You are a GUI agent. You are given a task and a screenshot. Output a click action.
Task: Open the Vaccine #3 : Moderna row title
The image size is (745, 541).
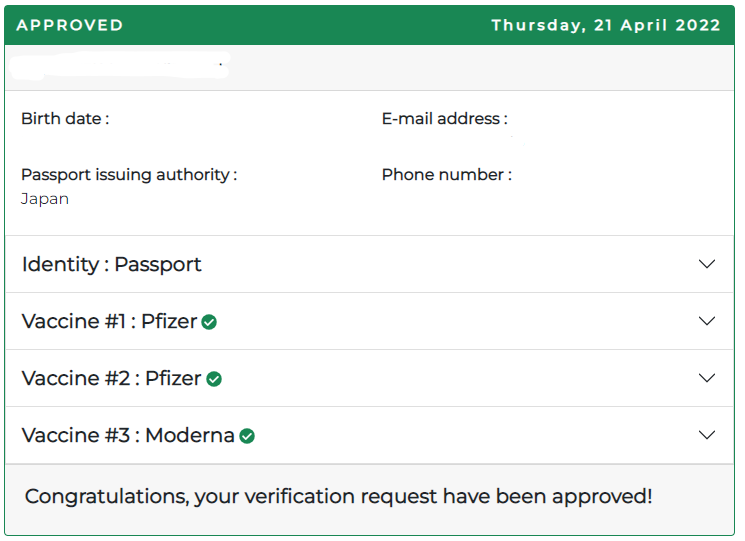pos(128,436)
